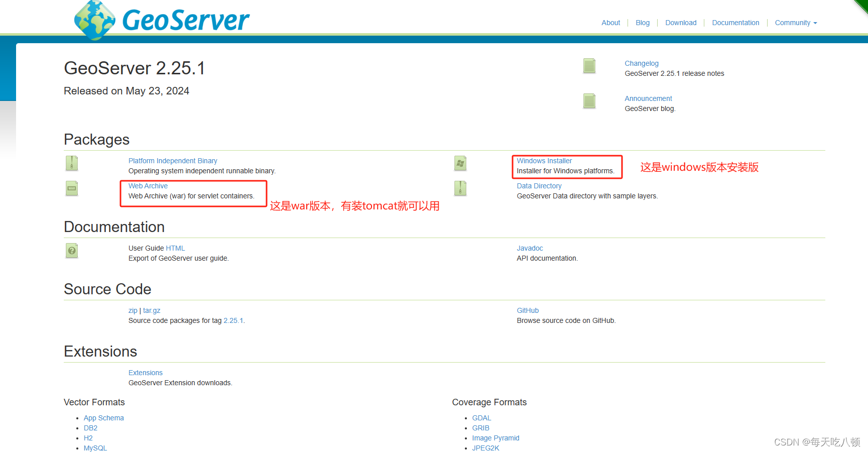Download the Platform Independent Binary
This screenshot has width=868, height=452.
173,161
